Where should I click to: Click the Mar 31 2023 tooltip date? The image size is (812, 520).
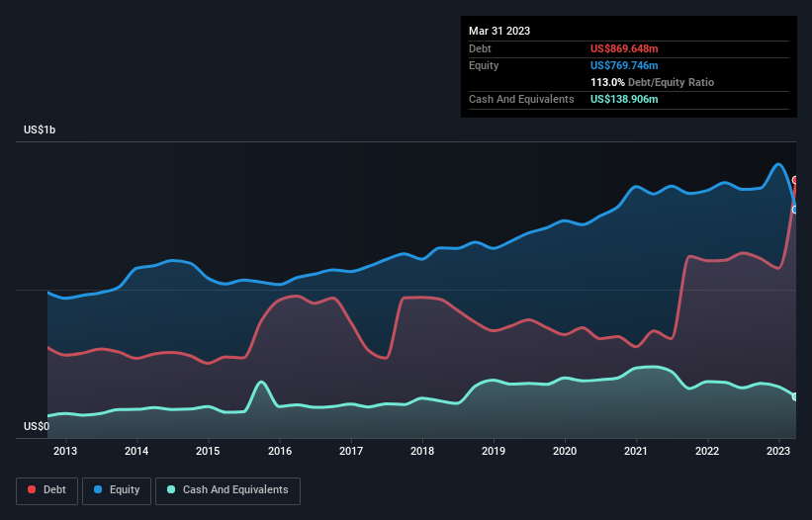pos(499,31)
